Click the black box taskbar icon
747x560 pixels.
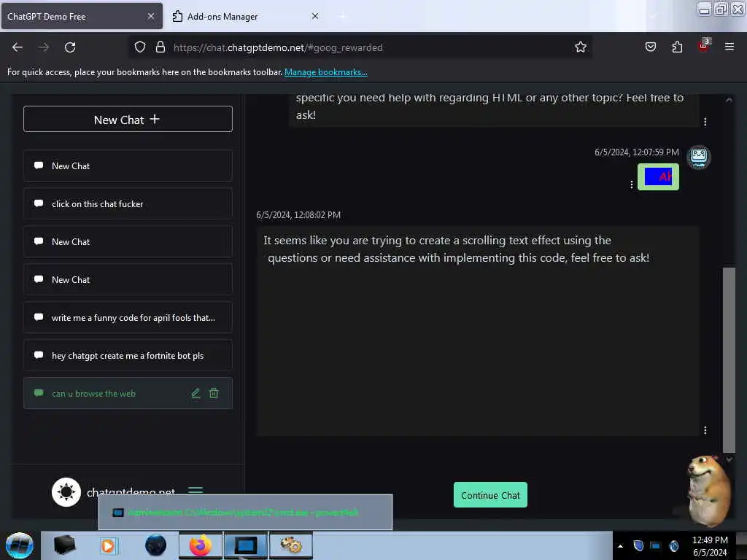pos(64,545)
